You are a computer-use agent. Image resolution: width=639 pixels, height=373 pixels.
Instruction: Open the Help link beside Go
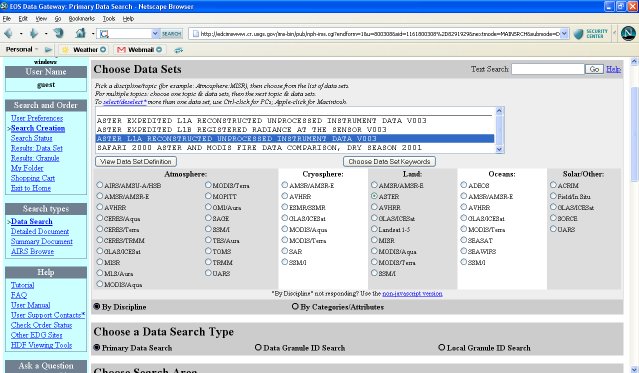tap(613, 69)
